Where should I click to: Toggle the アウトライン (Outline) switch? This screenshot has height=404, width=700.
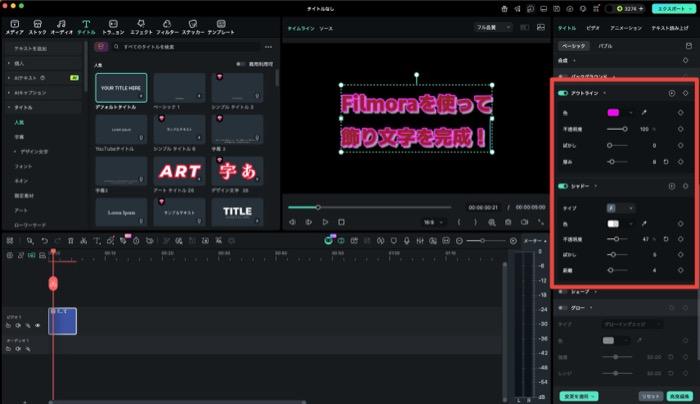563,93
